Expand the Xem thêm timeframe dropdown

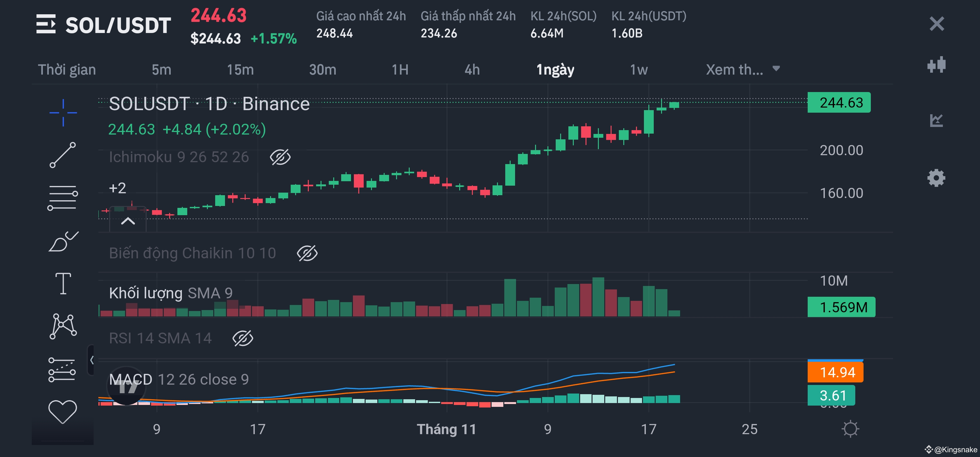pos(742,70)
